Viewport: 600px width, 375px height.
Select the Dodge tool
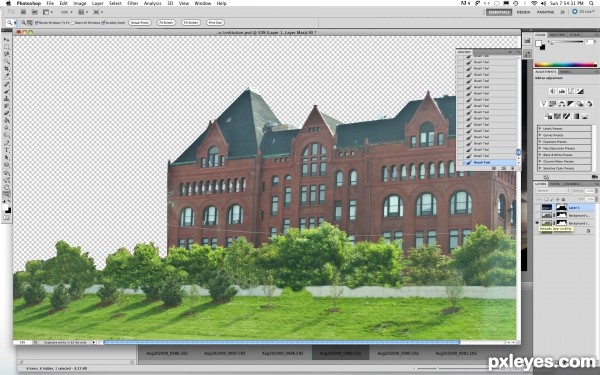tap(7, 135)
